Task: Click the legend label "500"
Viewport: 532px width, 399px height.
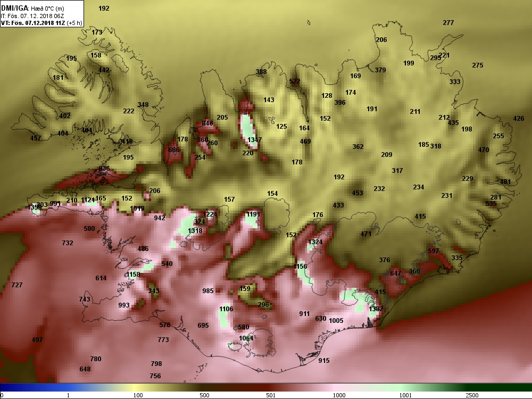Action: 204,395
